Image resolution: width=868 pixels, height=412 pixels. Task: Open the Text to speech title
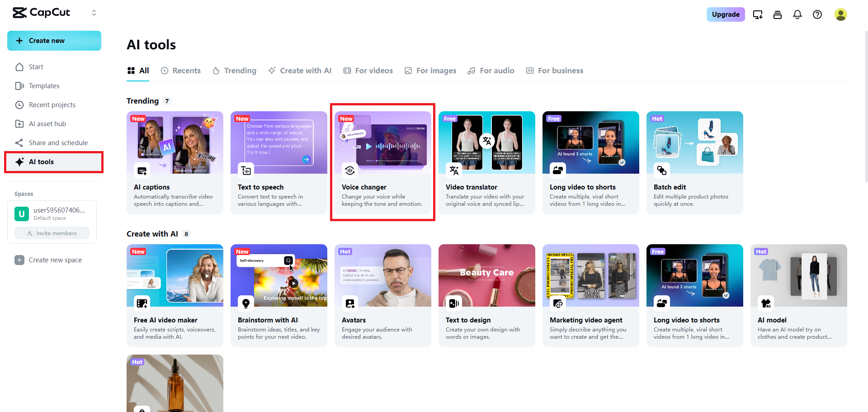(261, 187)
